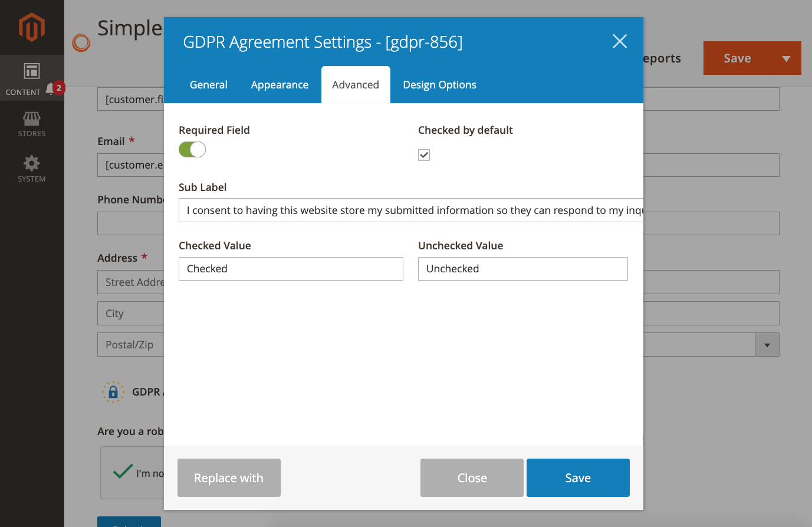Click the blue Save button in dialog

pos(578,478)
